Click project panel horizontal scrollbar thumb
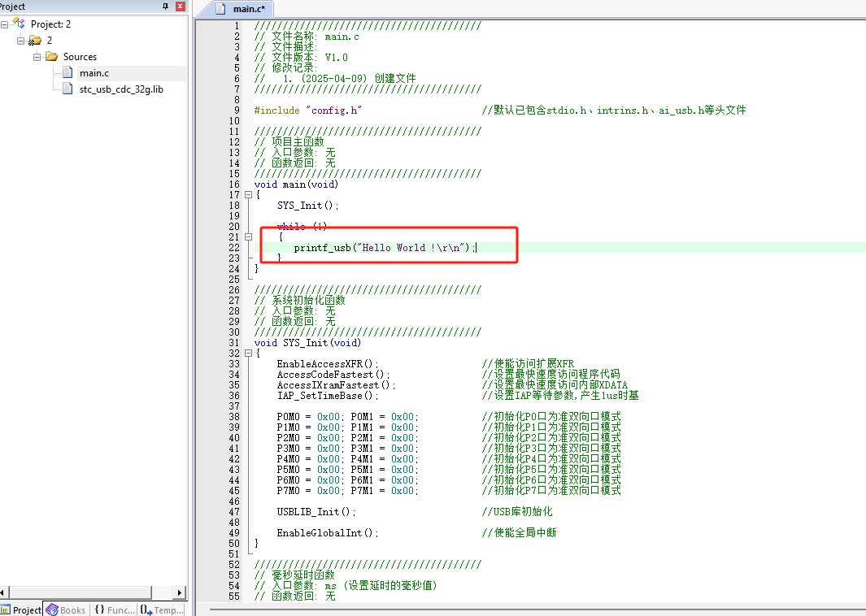 pos(80,592)
